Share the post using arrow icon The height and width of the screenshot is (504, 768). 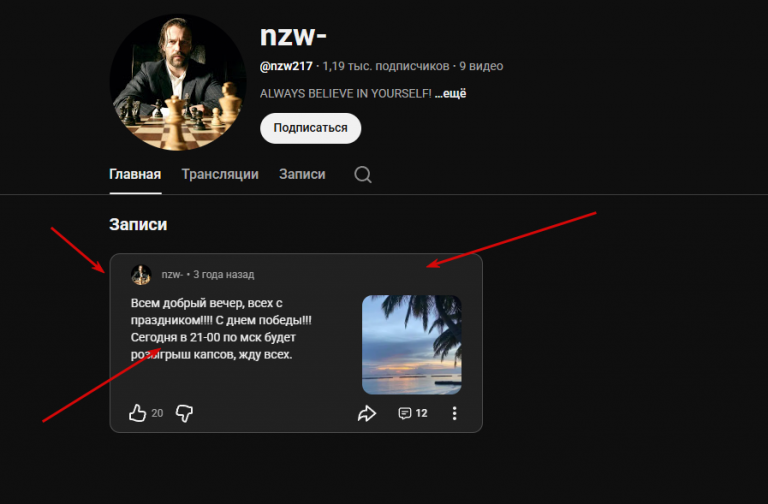(366, 413)
